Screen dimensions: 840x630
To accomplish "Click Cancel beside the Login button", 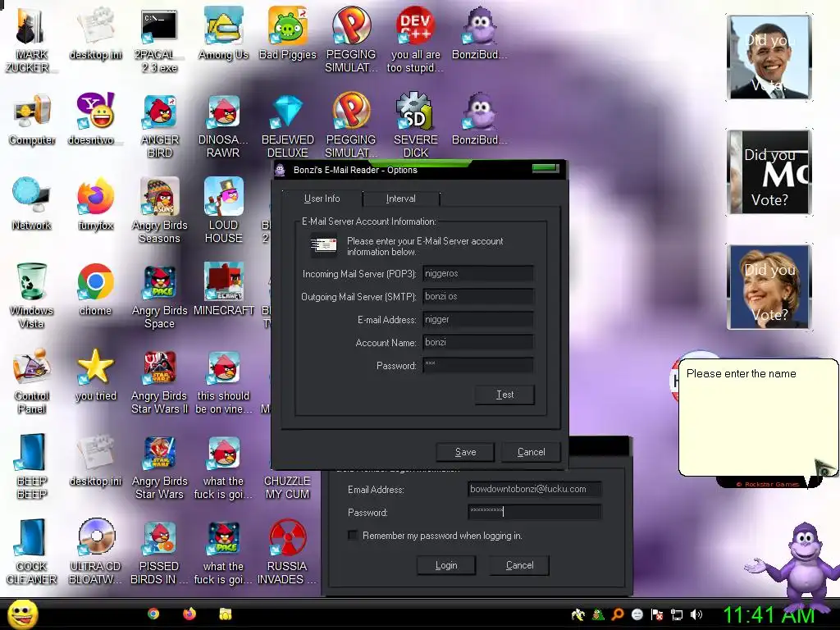I will click(x=519, y=565).
